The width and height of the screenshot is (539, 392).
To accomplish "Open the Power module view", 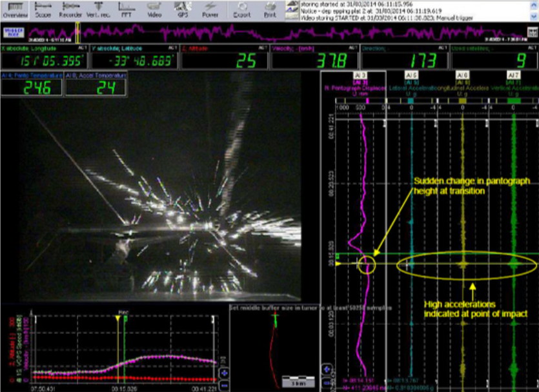I will click(x=210, y=9).
